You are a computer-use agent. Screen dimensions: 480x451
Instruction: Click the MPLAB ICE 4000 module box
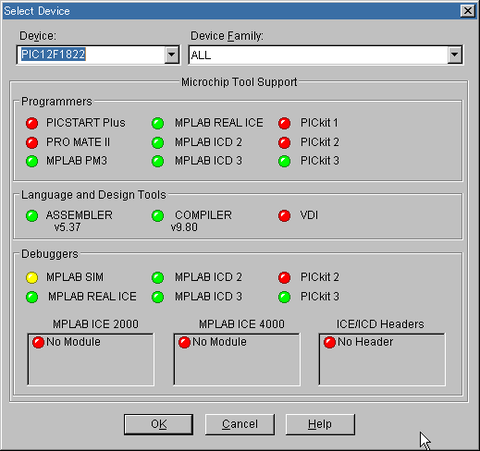point(237,359)
